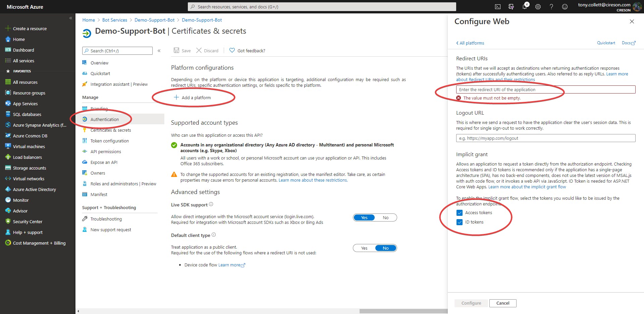
Task: Click Got feedback? heart button
Action: click(247, 51)
